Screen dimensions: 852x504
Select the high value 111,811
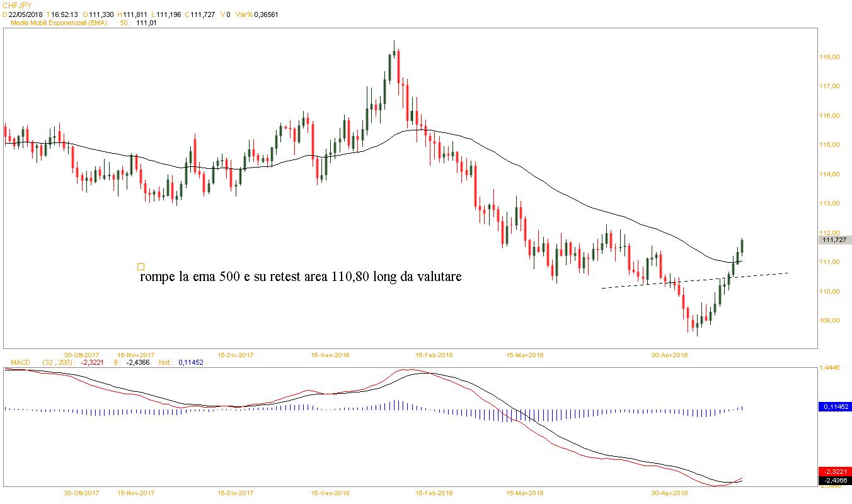(x=135, y=14)
